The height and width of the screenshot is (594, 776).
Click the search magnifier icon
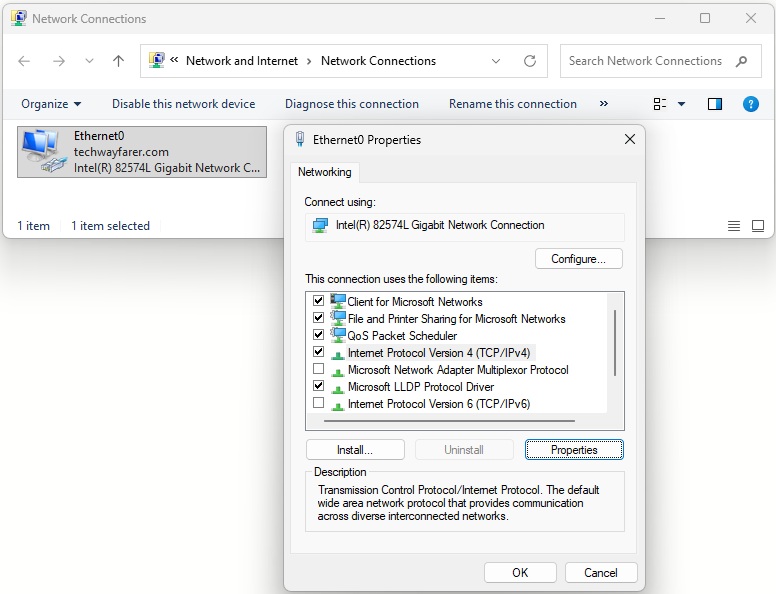click(741, 61)
